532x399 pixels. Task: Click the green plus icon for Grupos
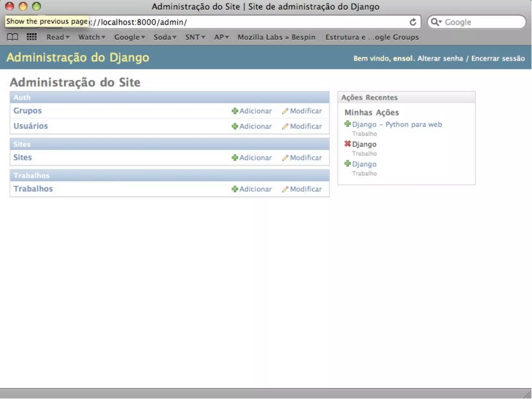(235, 111)
